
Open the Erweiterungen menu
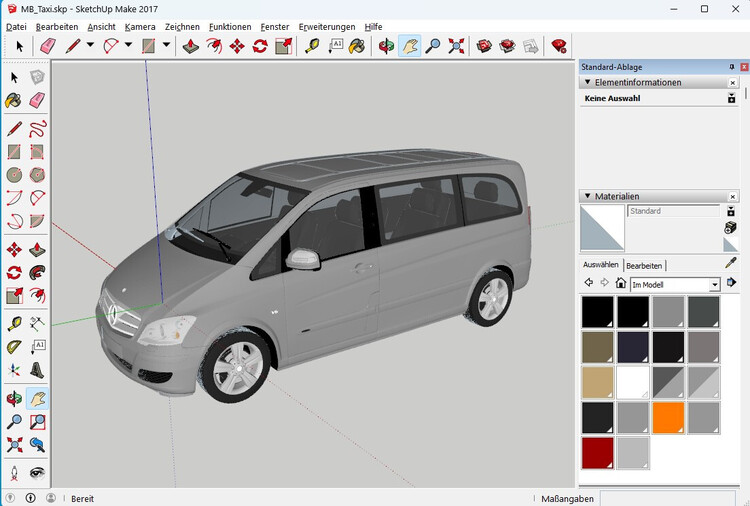click(x=327, y=27)
